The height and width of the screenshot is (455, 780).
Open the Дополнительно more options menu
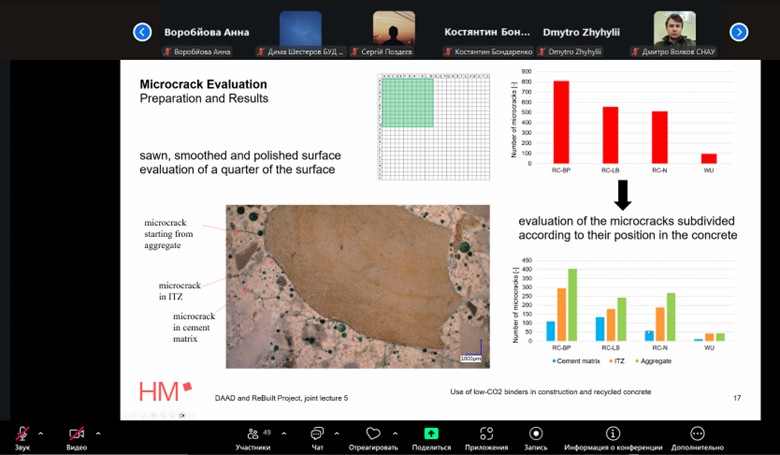(x=697, y=434)
